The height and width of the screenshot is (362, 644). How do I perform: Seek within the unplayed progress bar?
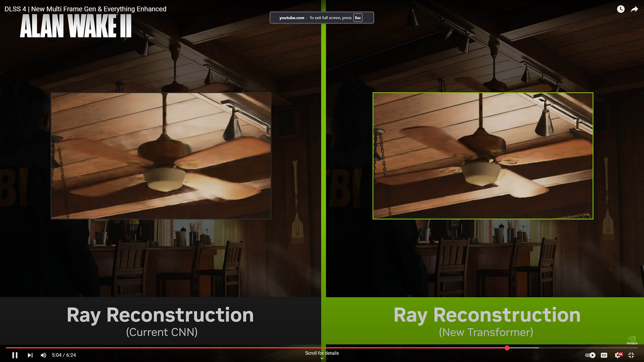coord(574,348)
